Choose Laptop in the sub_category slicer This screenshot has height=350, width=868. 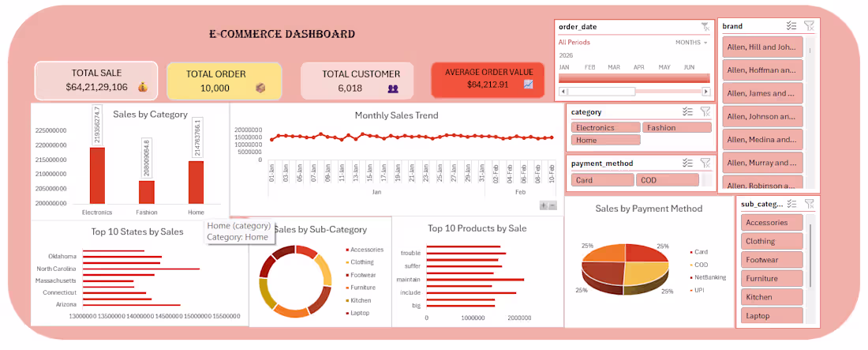point(772,315)
